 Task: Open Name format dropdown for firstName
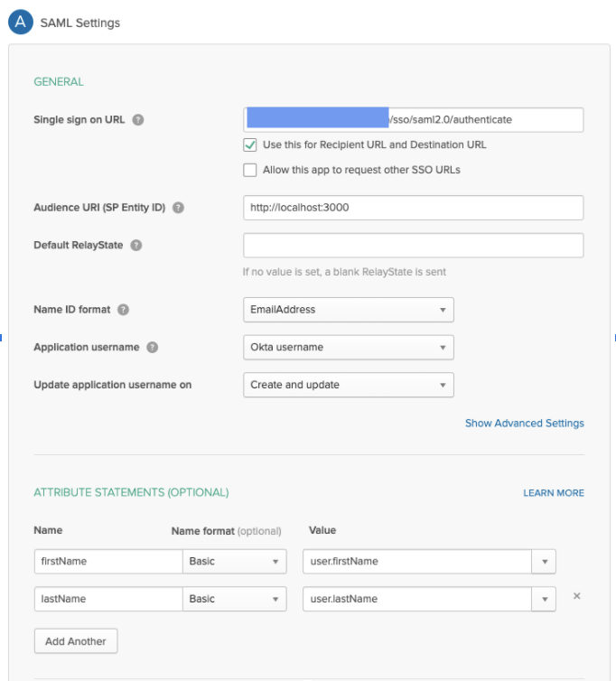point(234,562)
